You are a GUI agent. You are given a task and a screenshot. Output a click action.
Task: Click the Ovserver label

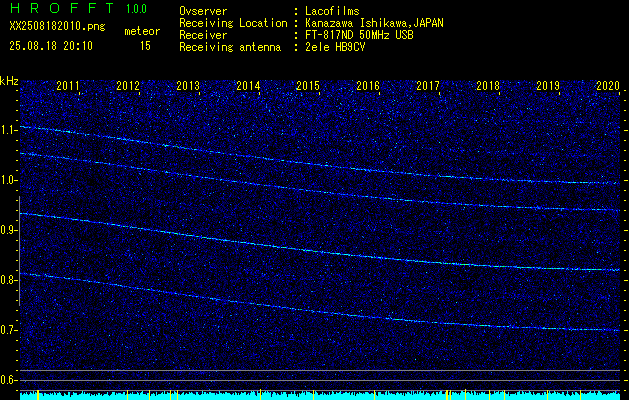click(203, 11)
